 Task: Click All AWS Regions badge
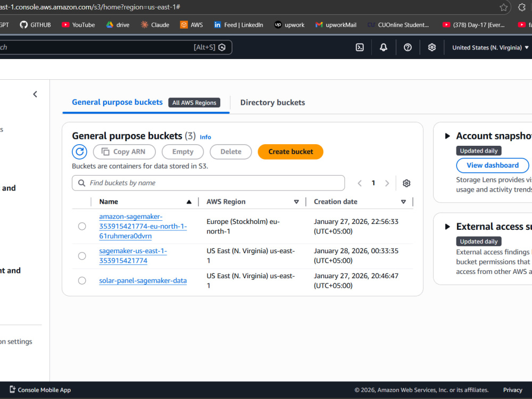click(194, 103)
